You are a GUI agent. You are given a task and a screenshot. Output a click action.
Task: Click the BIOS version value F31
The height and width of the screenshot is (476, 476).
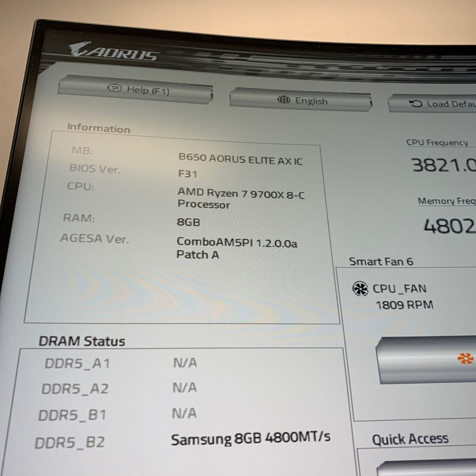(187, 173)
